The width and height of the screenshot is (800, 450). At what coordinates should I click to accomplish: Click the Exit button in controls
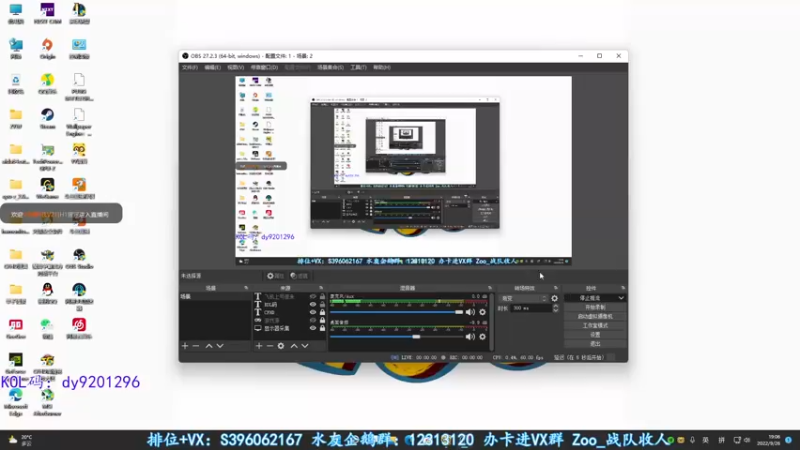[x=595, y=344]
